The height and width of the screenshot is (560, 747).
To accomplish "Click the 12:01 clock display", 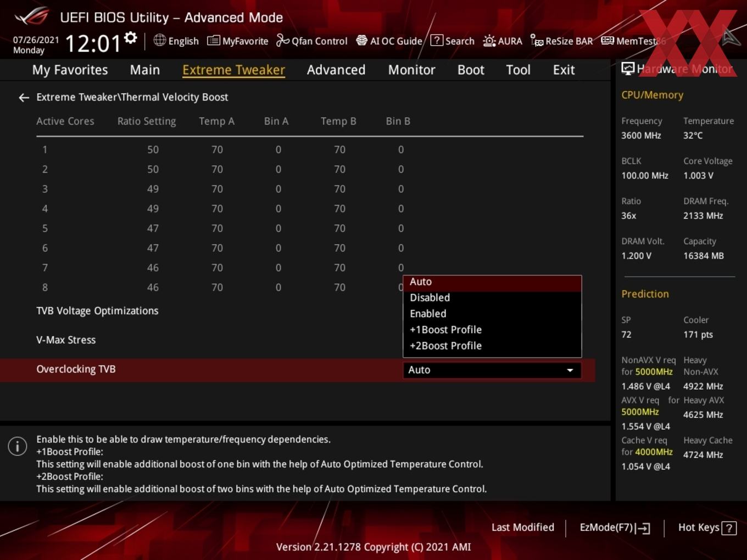I will (x=92, y=43).
